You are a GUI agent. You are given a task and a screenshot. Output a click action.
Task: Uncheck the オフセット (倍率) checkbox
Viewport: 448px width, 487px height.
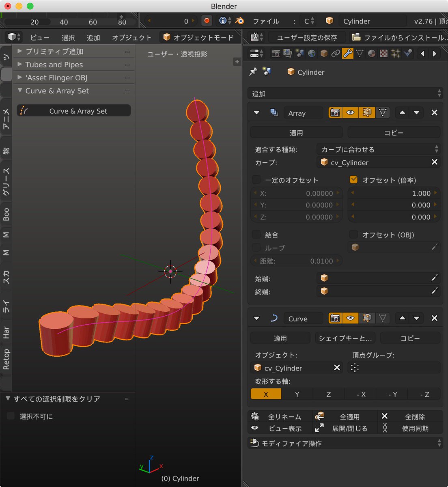pyautogui.click(x=353, y=179)
